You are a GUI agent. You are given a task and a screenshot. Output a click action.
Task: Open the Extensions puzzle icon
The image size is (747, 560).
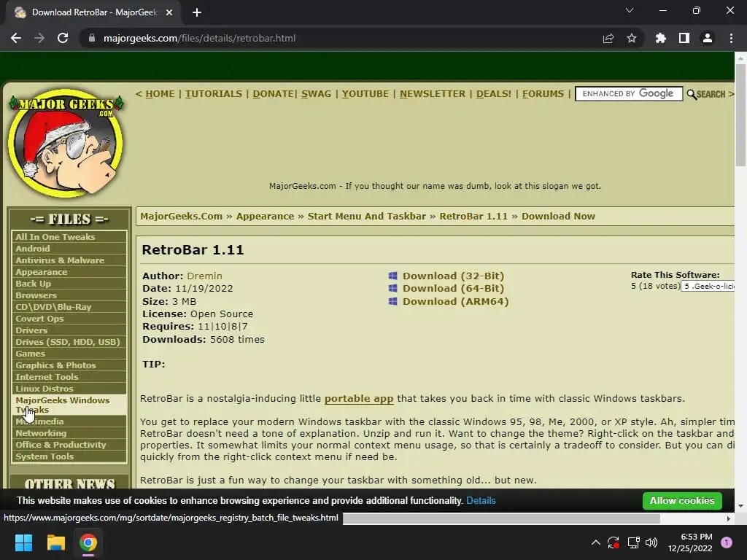click(x=660, y=38)
